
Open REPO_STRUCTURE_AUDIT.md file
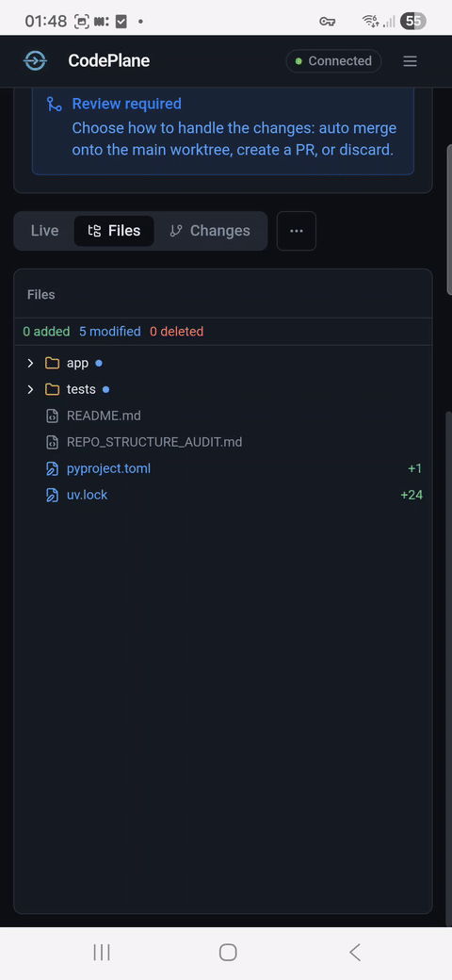point(154,442)
